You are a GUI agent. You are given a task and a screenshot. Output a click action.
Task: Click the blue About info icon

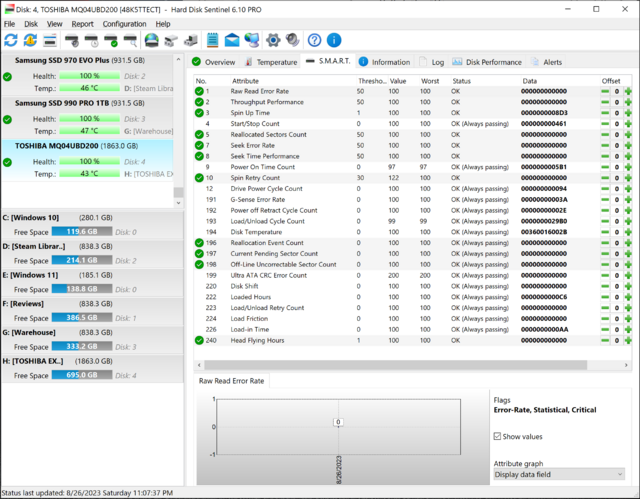pyautogui.click(x=334, y=40)
